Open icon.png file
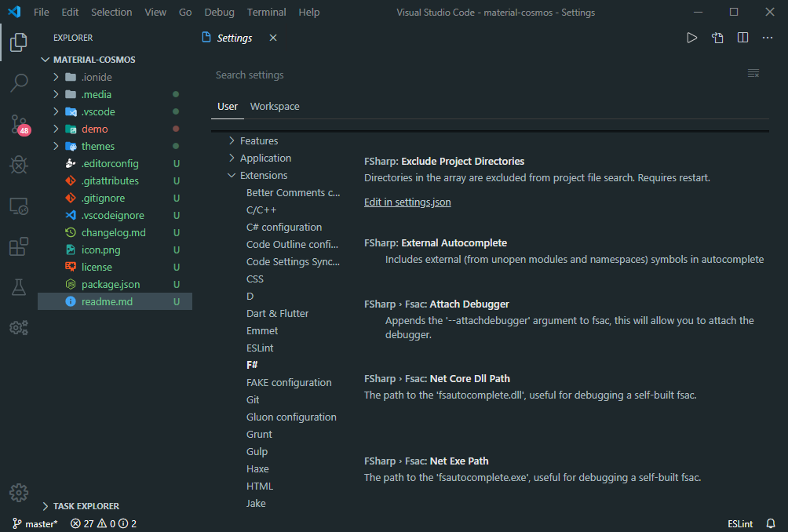Viewport: 788px width, 532px height. coord(115,250)
